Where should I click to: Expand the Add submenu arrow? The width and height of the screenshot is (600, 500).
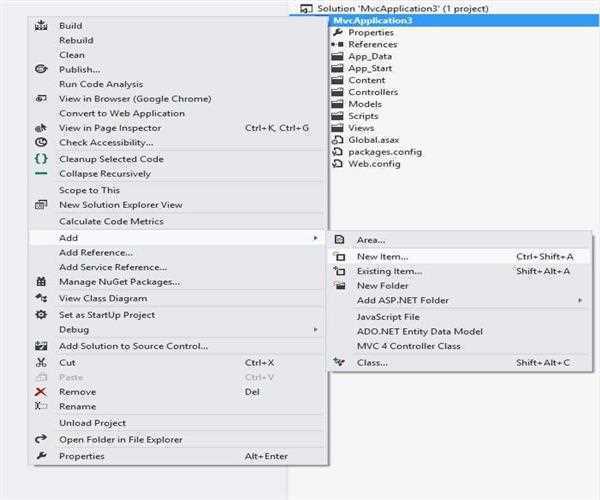point(316,238)
